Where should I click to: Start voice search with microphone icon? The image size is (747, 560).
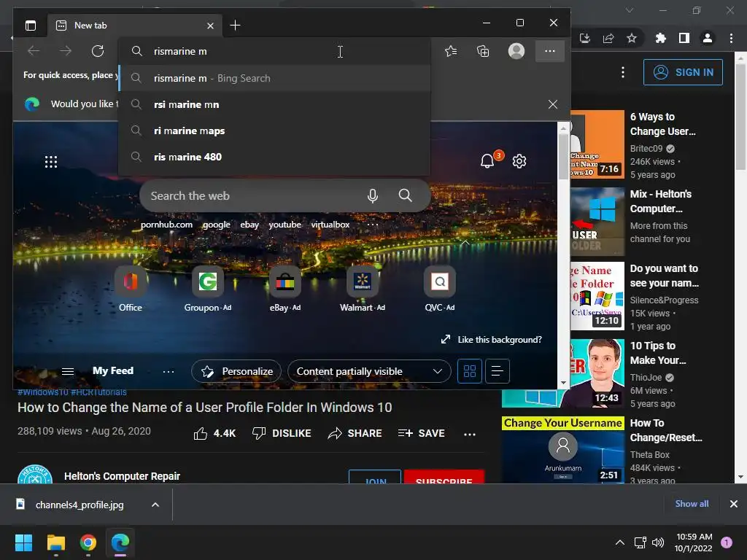373,195
